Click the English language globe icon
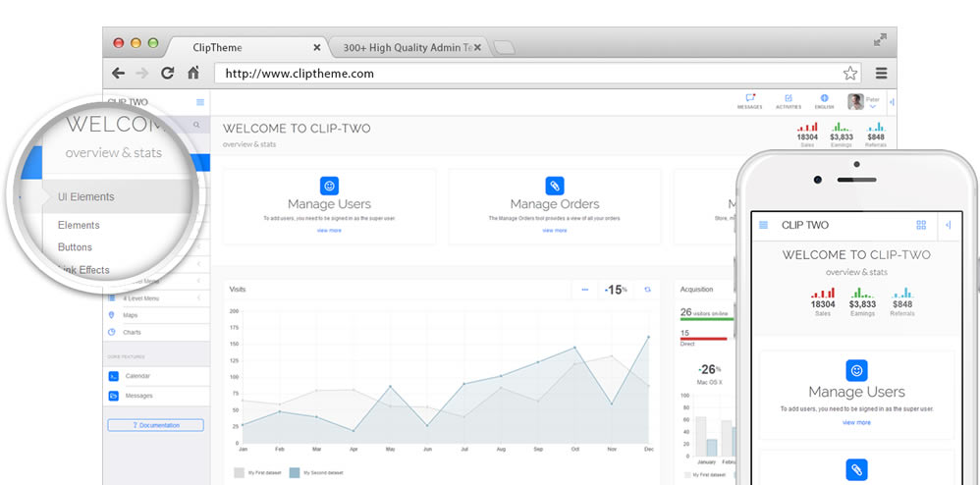The width and height of the screenshot is (980, 485). point(824,100)
